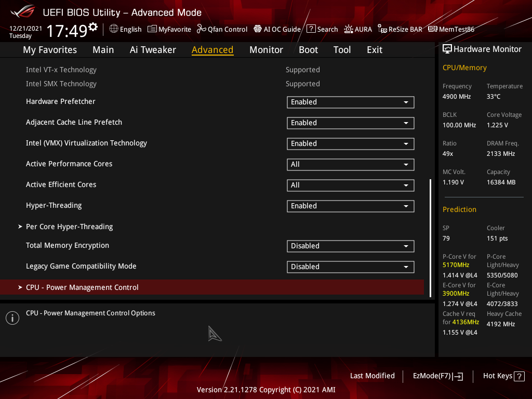Switch to Monitor tab
532x399 pixels.
266,50
